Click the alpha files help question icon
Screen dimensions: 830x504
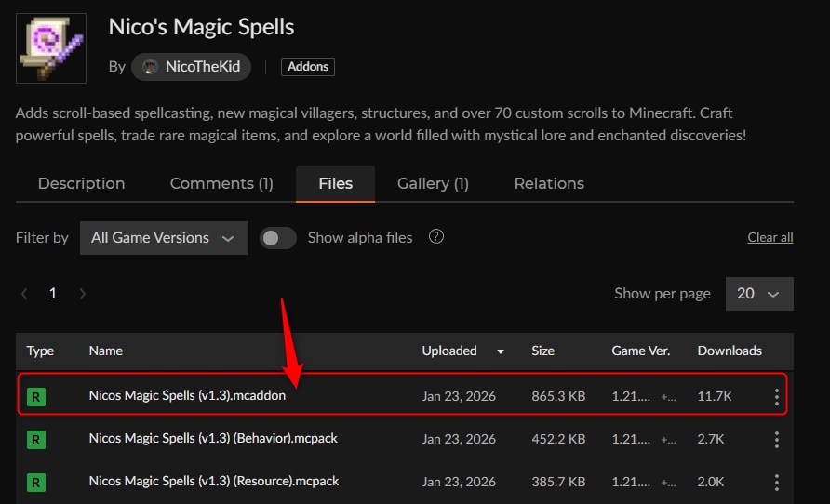tap(436, 236)
